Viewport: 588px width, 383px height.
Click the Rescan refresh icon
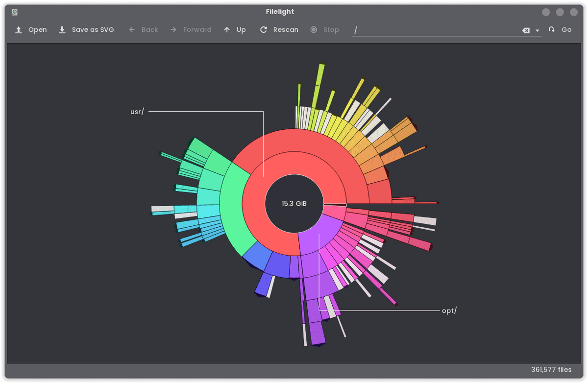tap(264, 30)
